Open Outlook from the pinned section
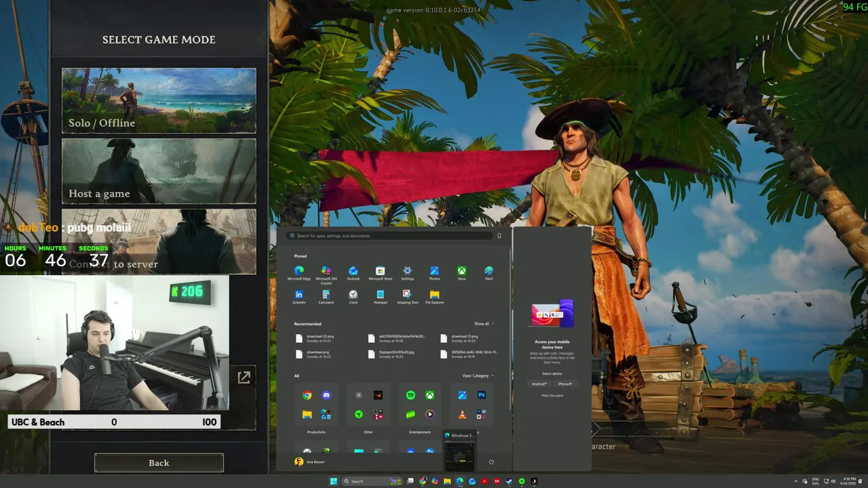The width and height of the screenshot is (868, 488). [353, 273]
